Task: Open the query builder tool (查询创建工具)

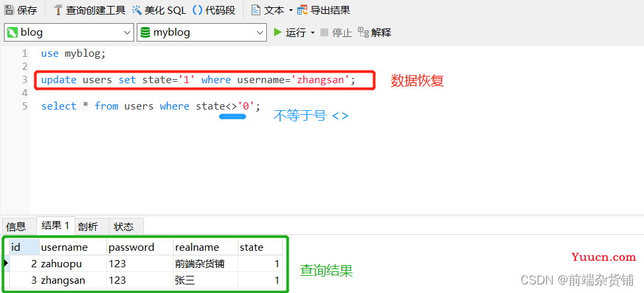Action: pyautogui.click(x=89, y=11)
